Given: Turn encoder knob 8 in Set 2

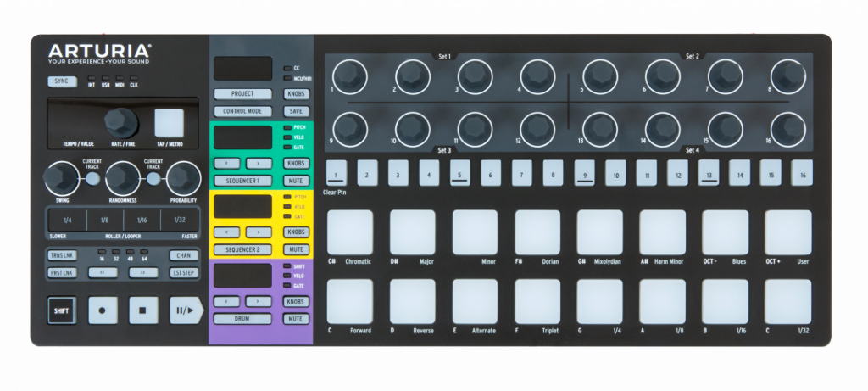Looking at the screenshot, I should click(788, 76).
